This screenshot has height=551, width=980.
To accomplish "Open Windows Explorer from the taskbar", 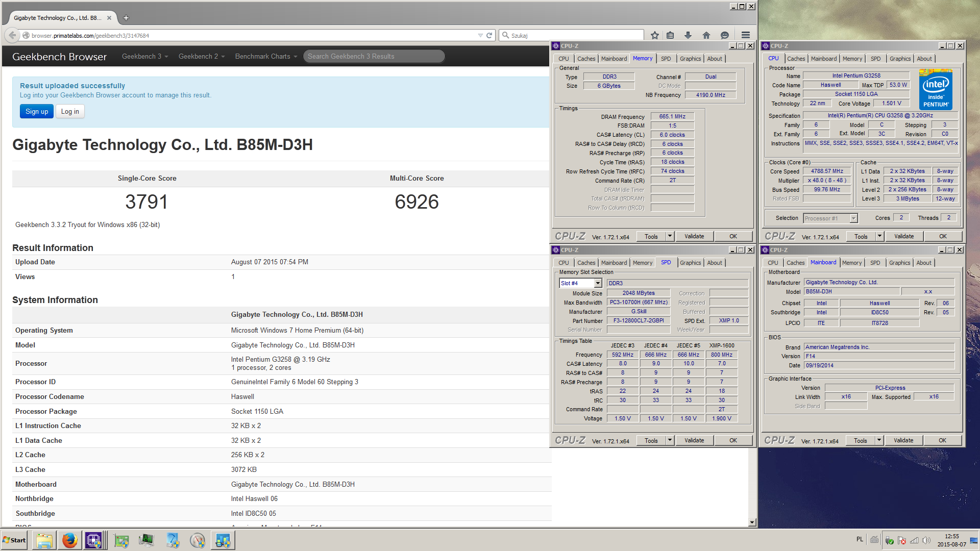I will pos(44,540).
